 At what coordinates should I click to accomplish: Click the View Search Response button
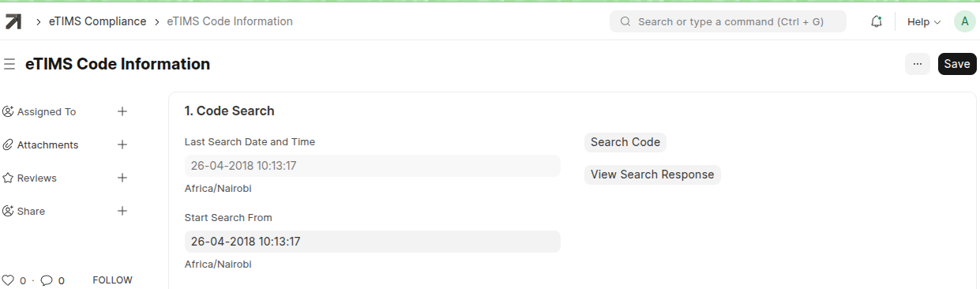click(652, 175)
